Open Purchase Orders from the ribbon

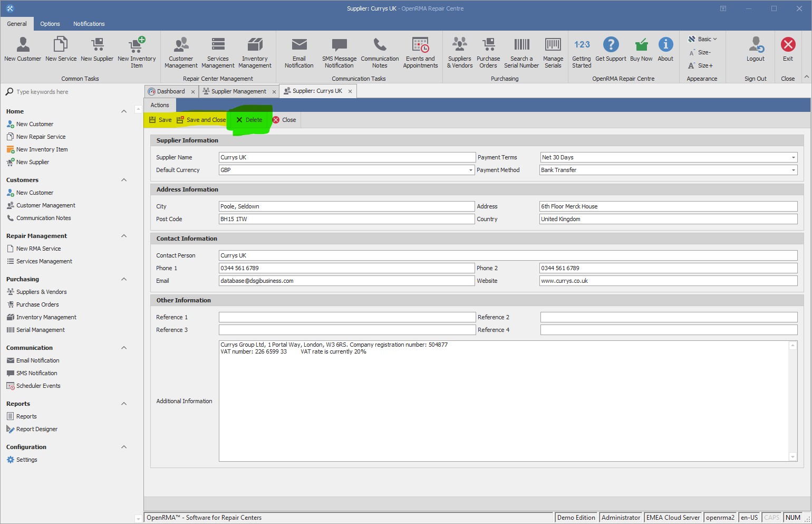488,52
